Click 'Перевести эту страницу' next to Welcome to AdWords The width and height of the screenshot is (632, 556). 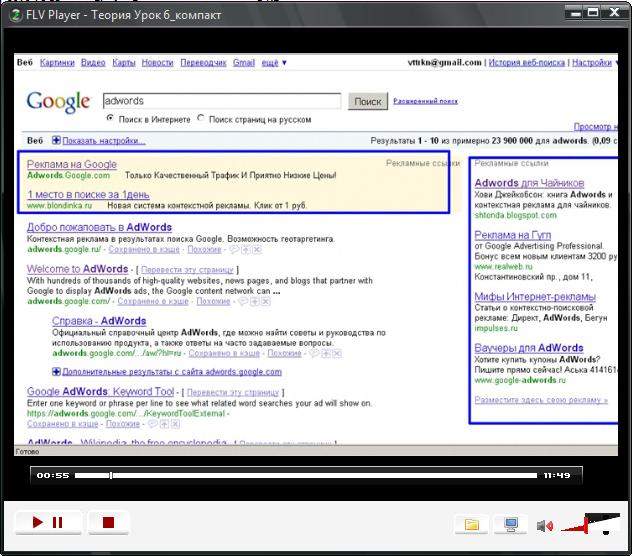[187, 270]
